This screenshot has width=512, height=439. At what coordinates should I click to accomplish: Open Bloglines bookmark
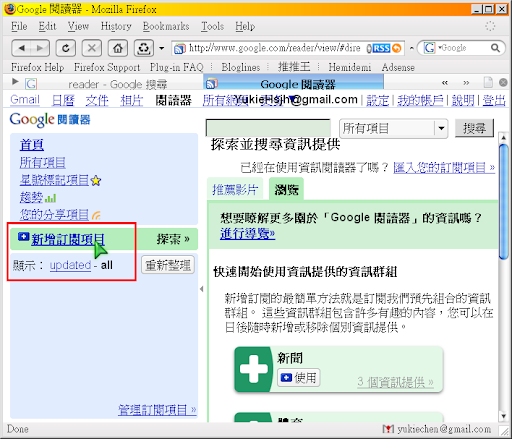click(x=241, y=67)
